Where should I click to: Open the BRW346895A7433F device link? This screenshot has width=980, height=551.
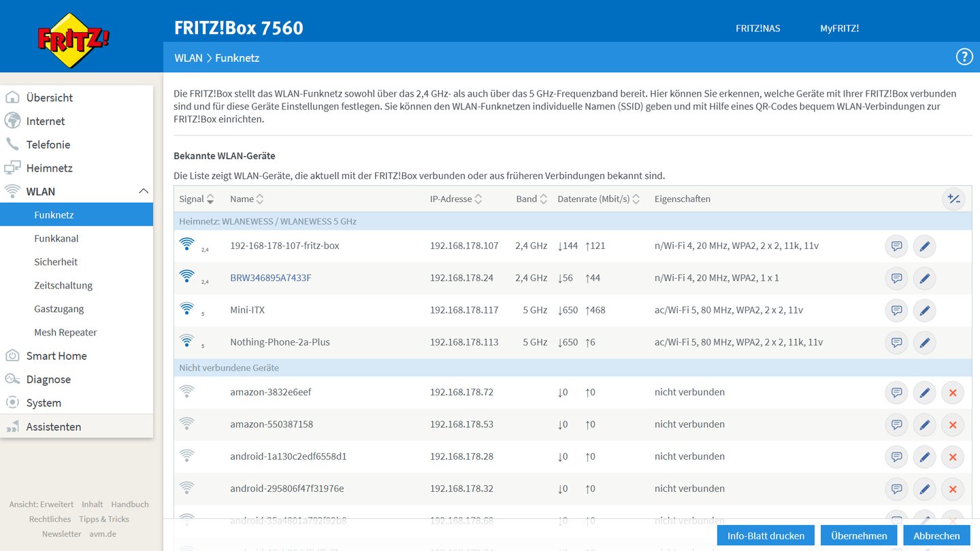coord(270,278)
